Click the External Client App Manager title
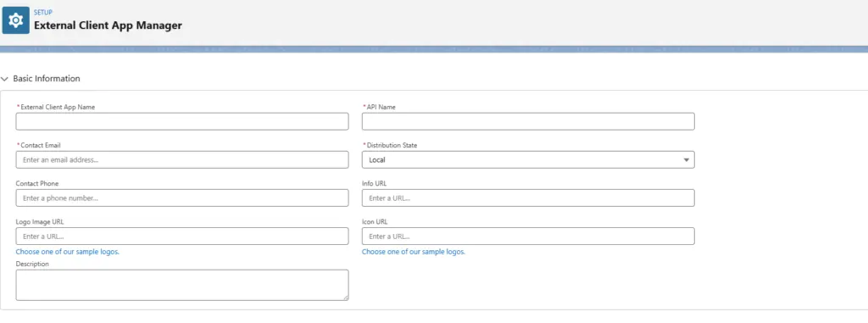868x323 pixels. pyautogui.click(x=108, y=25)
